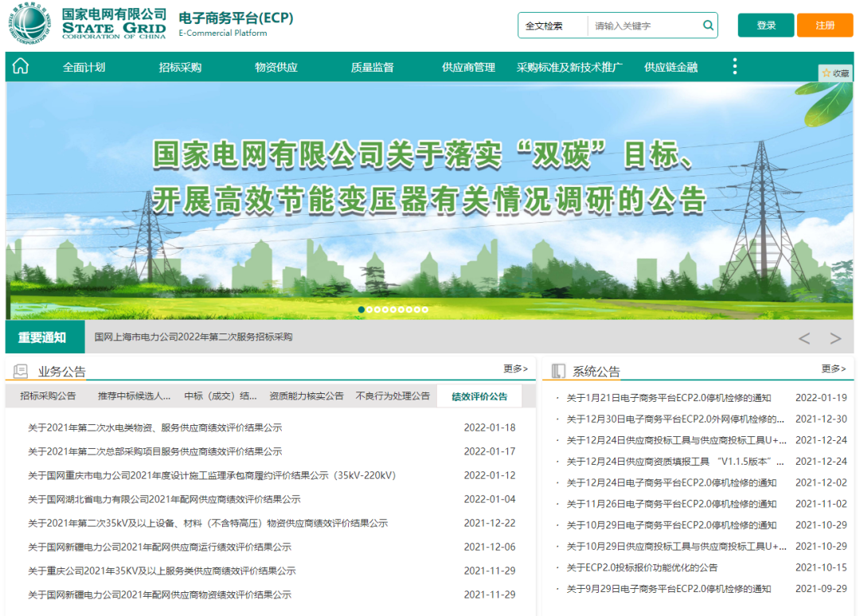
Task: Open the 供应链金融 navigation menu
Action: [670, 68]
